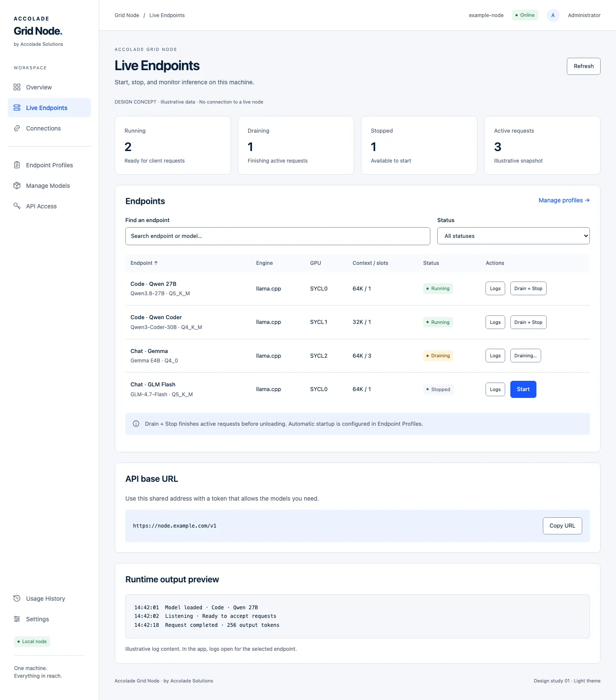Image resolution: width=616 pixels, height=700 pixels.
Task: Focus the Search endpoint or model field
Action: click(278, 236)
